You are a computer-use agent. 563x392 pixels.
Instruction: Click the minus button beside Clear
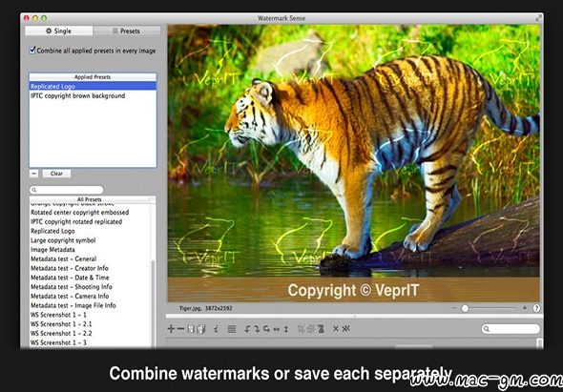point(33,174)
